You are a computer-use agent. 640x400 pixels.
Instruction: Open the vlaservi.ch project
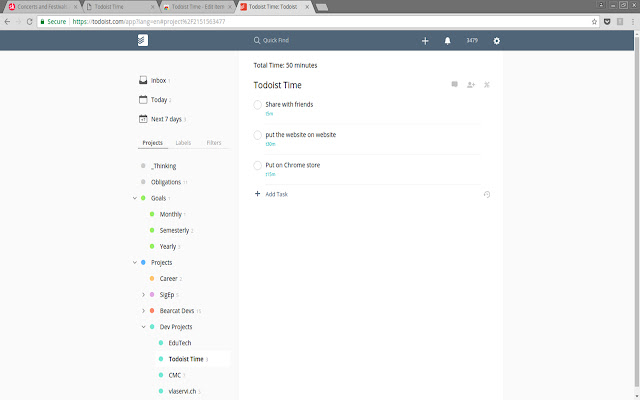click(x=182, y=391)
